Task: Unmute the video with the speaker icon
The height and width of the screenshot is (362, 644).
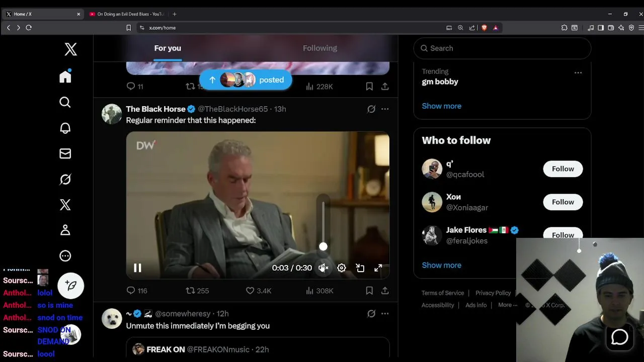Action: tap(324, 268)
